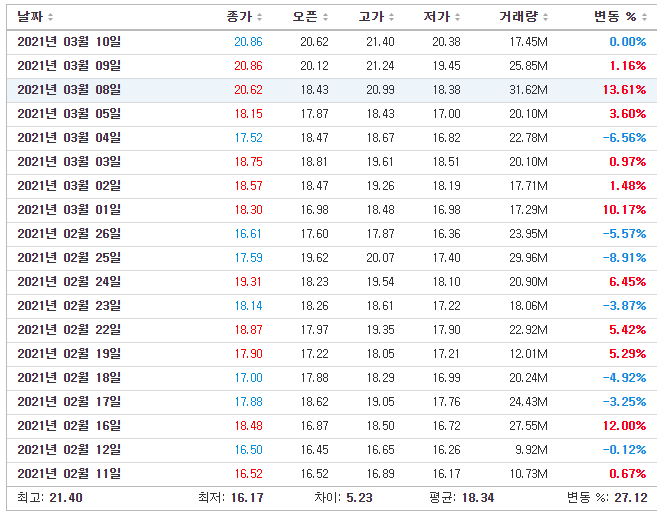Click closing price 18.75
This screenshot has height=519, width=657.
coord(248,162)
